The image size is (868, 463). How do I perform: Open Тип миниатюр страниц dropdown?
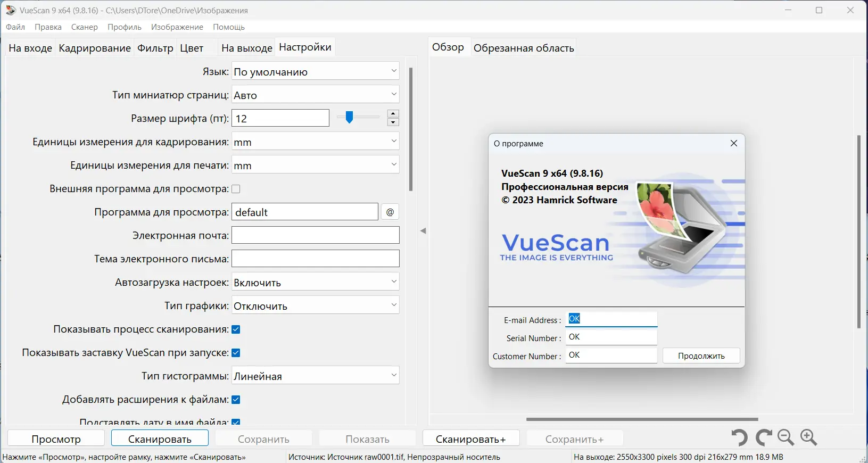pyautogui.click(x=316, y=95)
